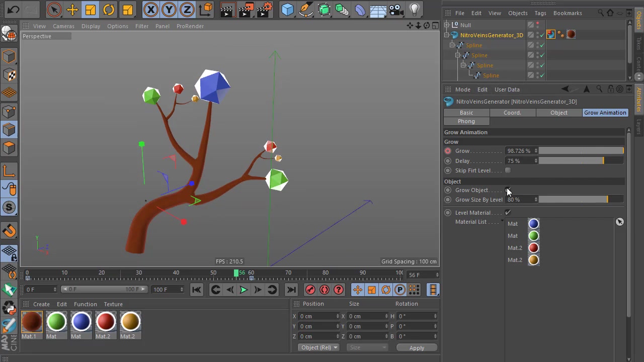This screenshot has height=362, width=644.
Task: Click the Record Keyframe button in the timeline
Action: [x=310, y=289]
